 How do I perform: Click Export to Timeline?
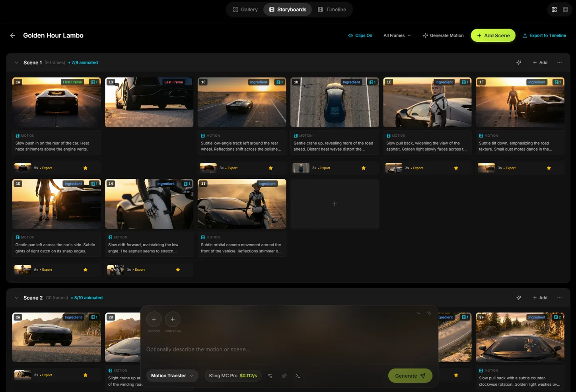[544, 35]
